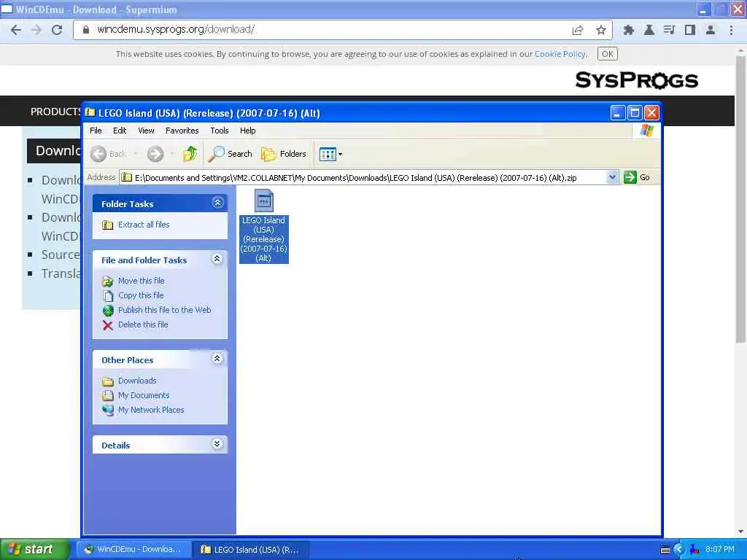Open the File menu in Explorer
Screen dimensions: 747x560
tap(96, 131)
